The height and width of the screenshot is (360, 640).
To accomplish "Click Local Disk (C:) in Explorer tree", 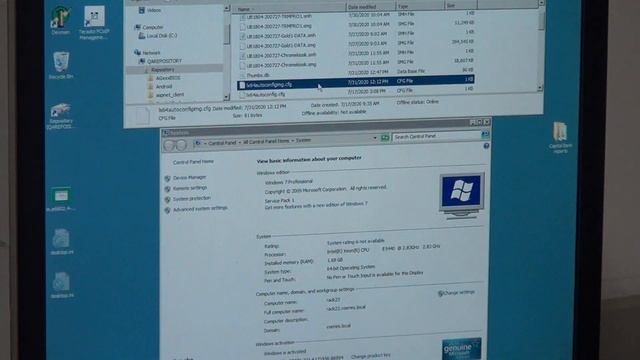I will tap(158, 36).
